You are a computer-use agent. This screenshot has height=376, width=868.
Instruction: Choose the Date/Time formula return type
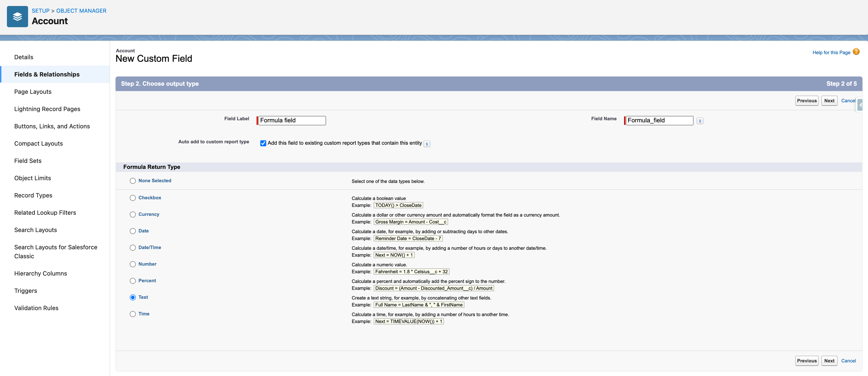coord(133,248)
